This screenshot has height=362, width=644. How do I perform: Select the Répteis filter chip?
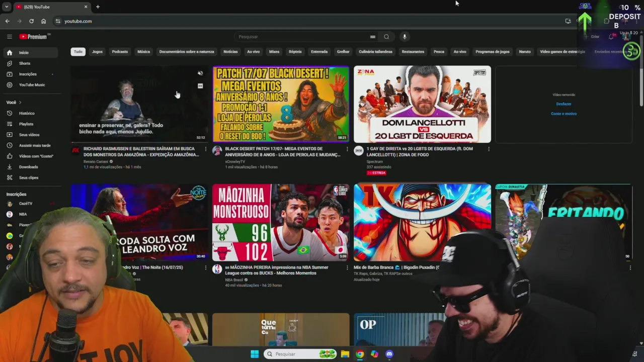tap(295, 51)
